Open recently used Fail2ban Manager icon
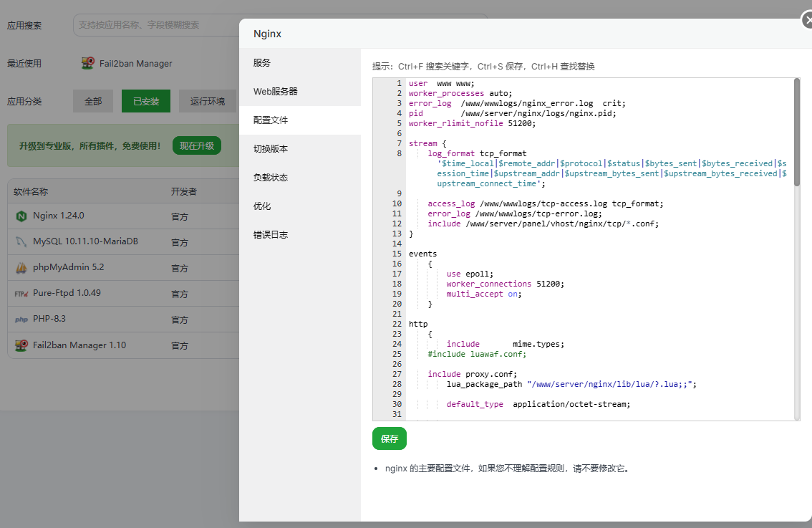The height and width of the screenshot is (528, 812). pos(88,63)
